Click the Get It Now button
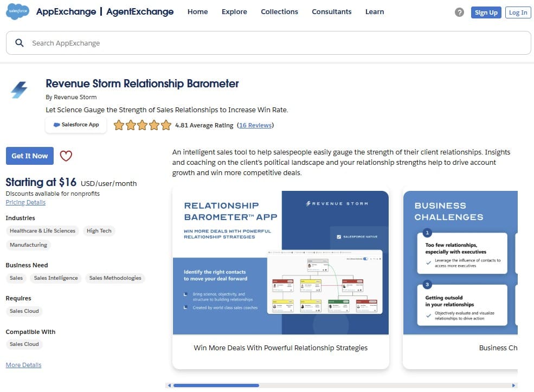The width and height of the screenshot is (534, 392). pyautogui.click(x=30, y=156)
